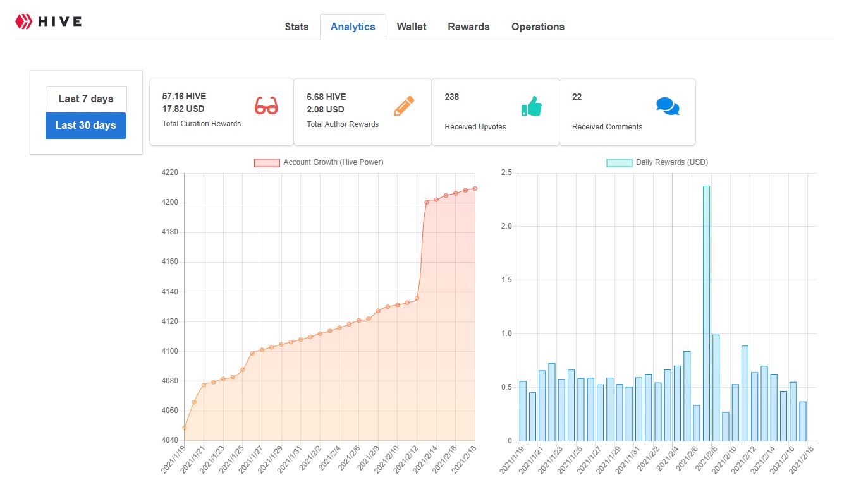Image resolution: width=849 pixels, height=504 pixels.
Task: Click the Account Growth (Hive Power) legend label
Action: click(333, 162)
